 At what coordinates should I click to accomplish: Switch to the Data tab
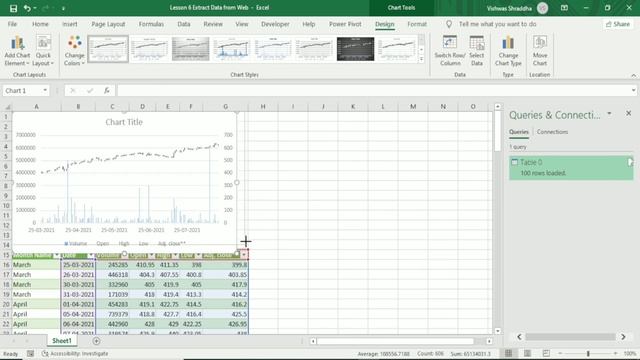click(184, 24)
